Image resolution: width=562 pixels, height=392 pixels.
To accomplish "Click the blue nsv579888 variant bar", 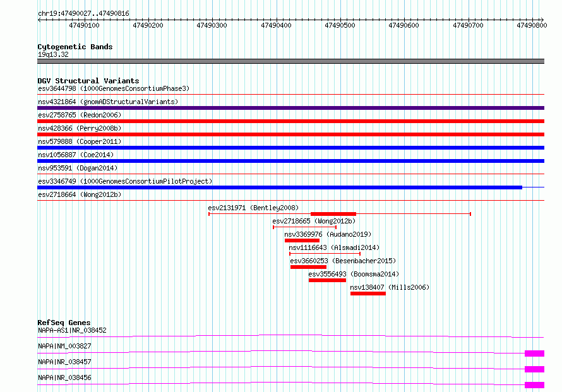I will coord(290,148).
